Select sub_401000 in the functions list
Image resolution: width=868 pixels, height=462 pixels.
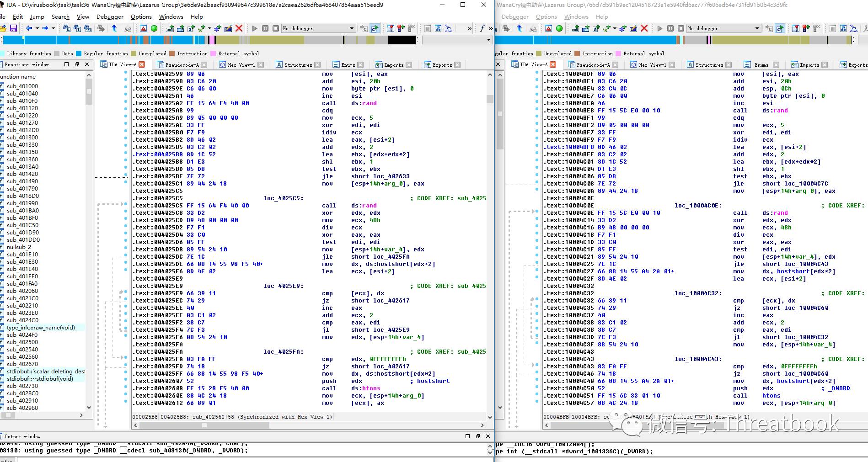22,86
